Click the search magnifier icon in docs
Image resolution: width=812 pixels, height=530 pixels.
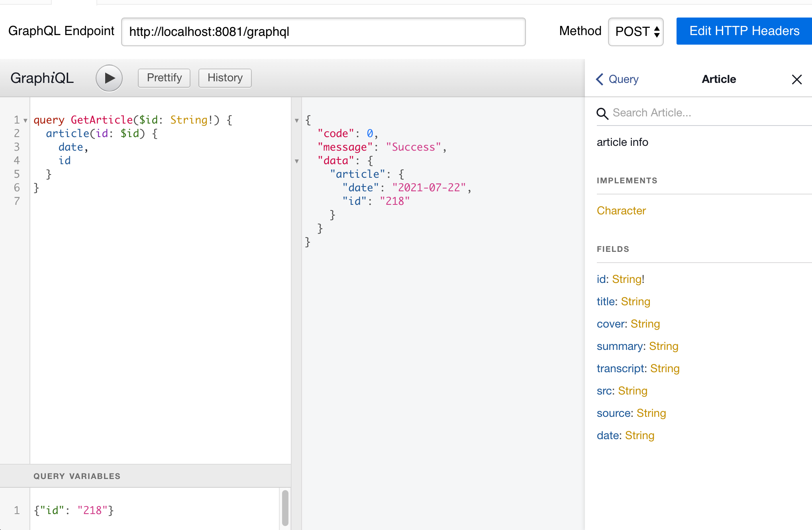(x=602, y=114)
